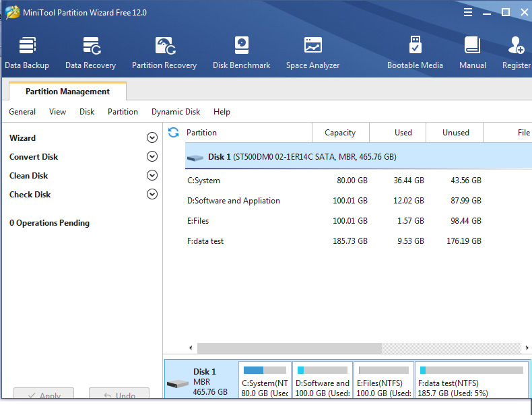This screenshot has height=415, width=532.
Task: Click the 0 Operations Pending label
Action: pos(50,223)
